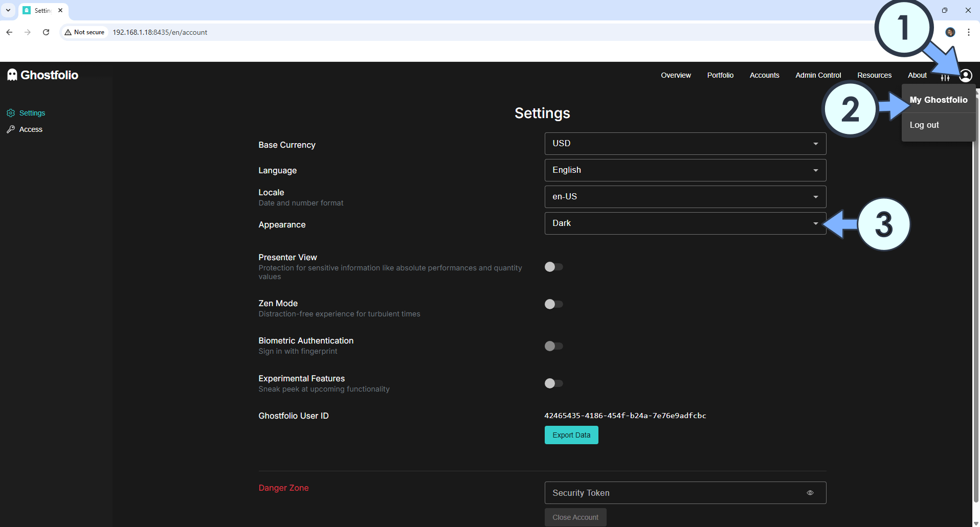Open the user account profile icon
The width and height of the screenshot is (980, 527).
coord(965,76)
